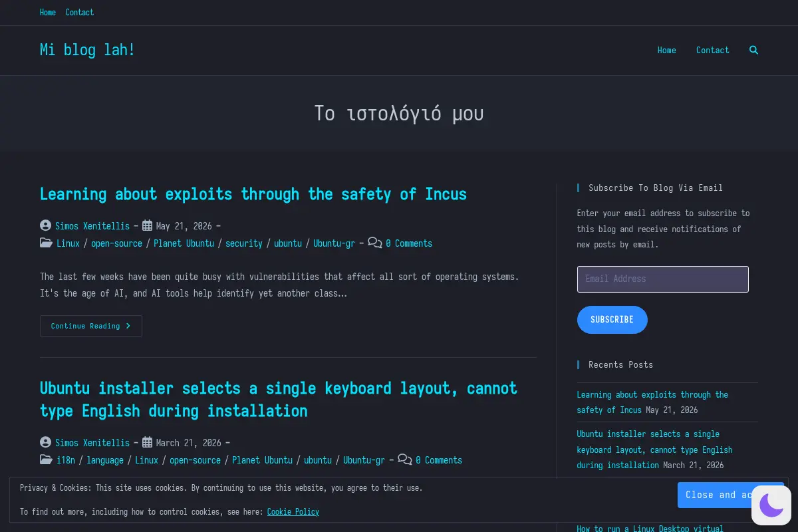Open the Cookie Policy link

click(x=293, y=512)
